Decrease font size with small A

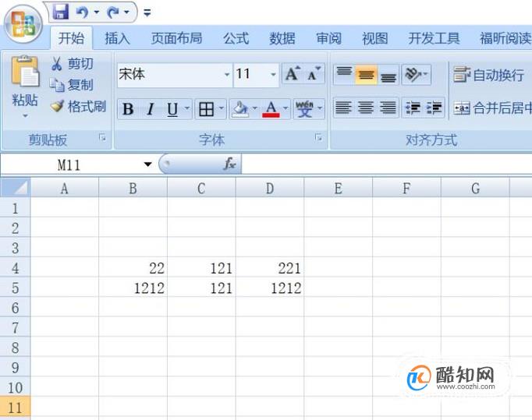pos(314,73)
